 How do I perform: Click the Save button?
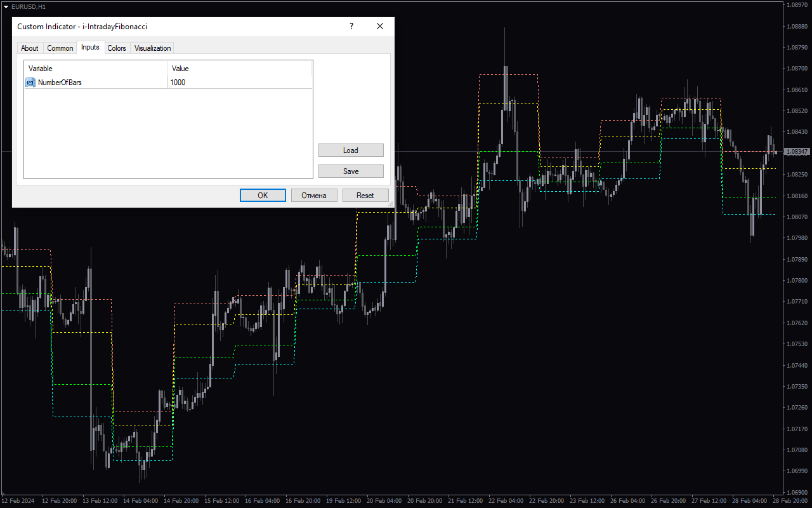pos(351,171)
